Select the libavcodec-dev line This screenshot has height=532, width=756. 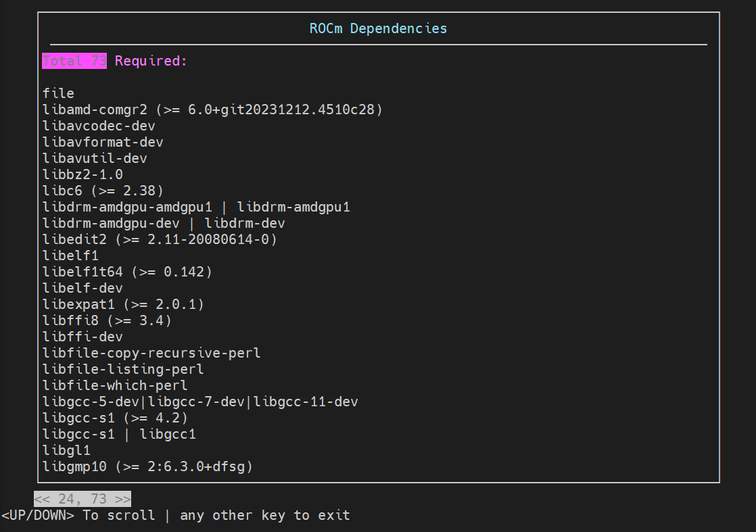click(99, 126)
